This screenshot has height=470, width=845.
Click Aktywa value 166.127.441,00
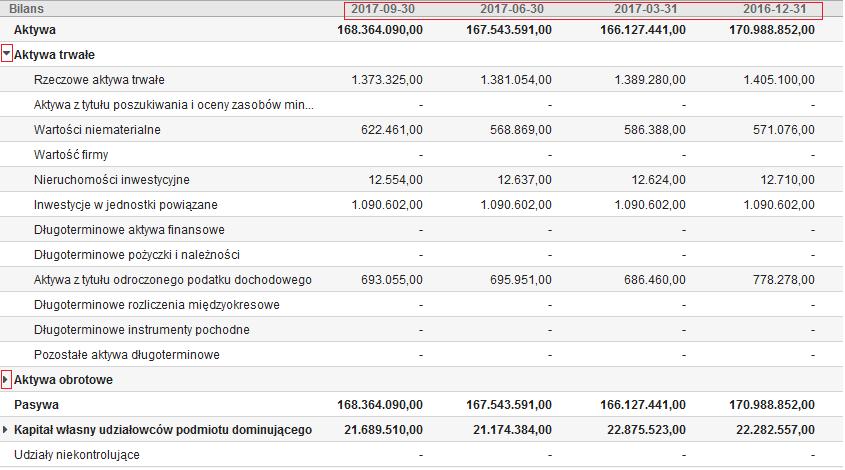(643, 30)
